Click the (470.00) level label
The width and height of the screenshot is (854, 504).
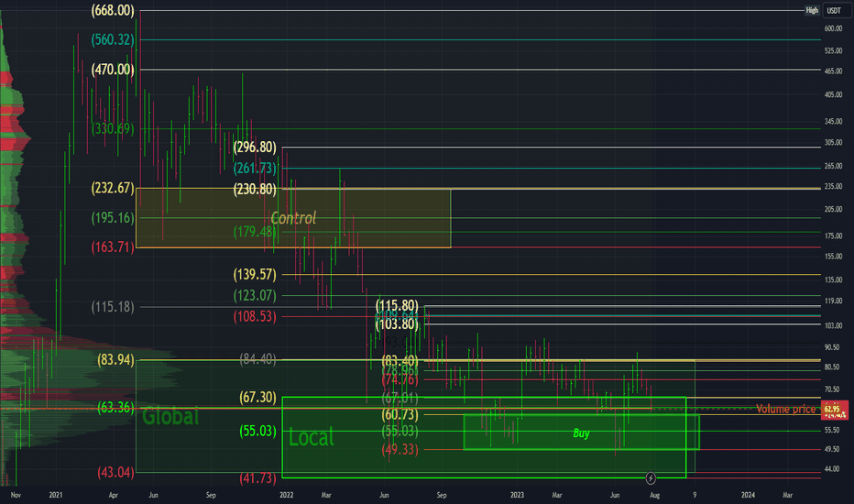point(113,70)
